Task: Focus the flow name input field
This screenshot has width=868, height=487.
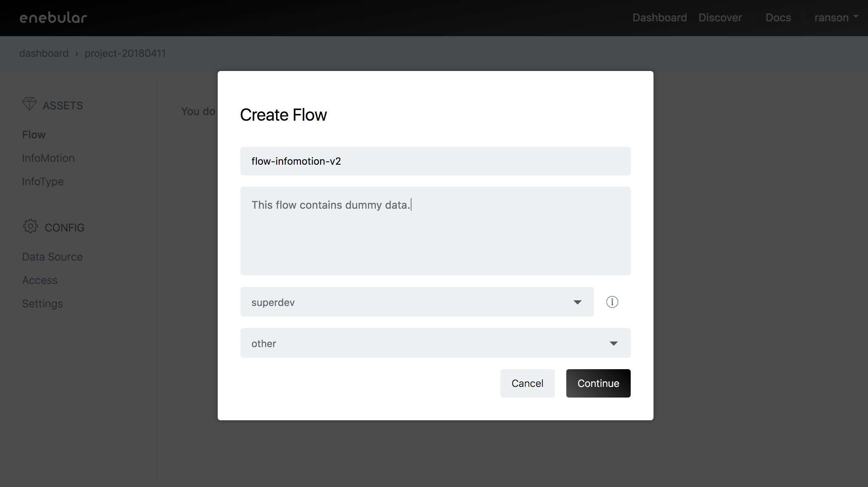Action: [x=435, y=161]
